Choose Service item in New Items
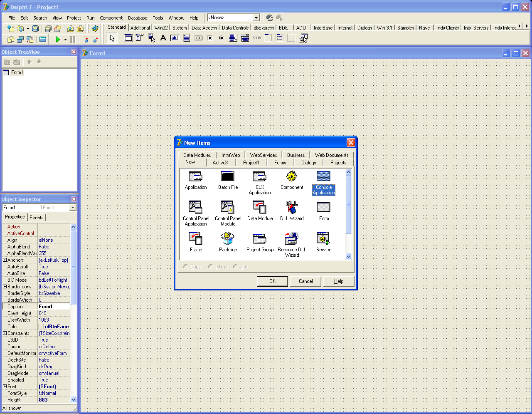Image resolution: width=532 pixels, height=414 pixels. click(x=324, y=242)
